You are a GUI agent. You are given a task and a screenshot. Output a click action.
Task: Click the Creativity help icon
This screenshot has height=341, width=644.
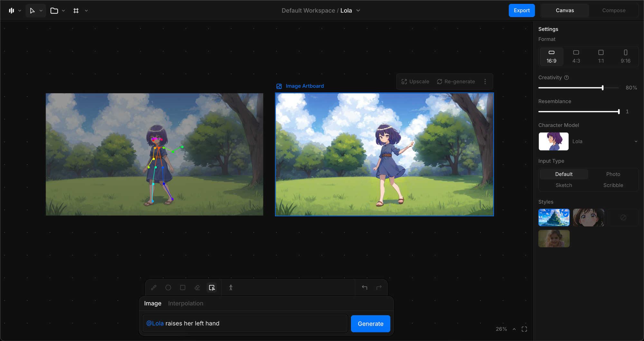click(x=566, y=78)
